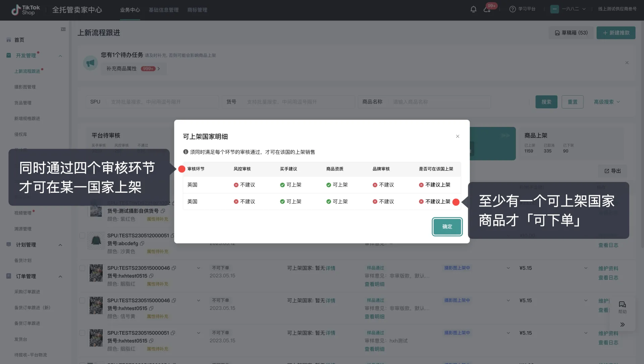Screen dimensions: 644x364
Task: Open 摄影图管理 in sidebar
Action: [25, 87]
